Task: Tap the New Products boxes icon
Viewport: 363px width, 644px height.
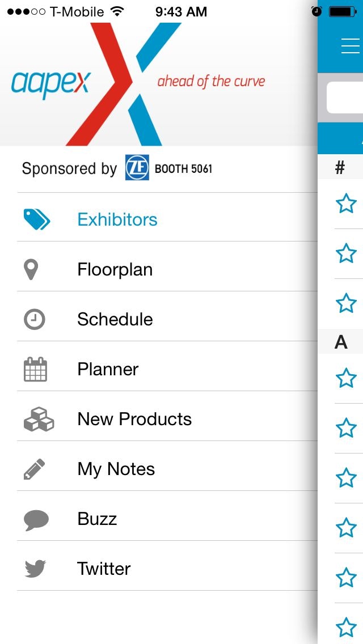Action: (x=38, y=420)
